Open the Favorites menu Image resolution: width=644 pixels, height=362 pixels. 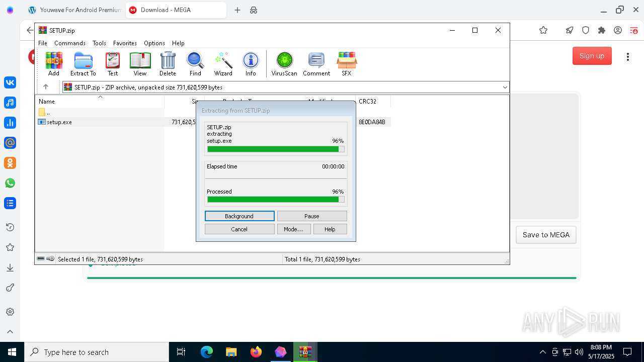coord(125,43)
